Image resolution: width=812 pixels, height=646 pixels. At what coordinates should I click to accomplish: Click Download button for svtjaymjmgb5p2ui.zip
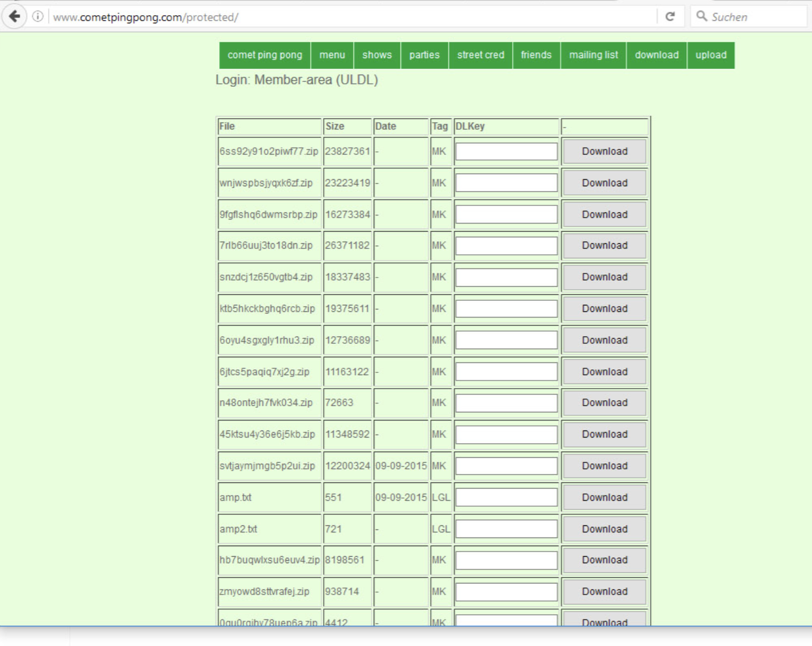pyautogui.click(x=604, y=466)
